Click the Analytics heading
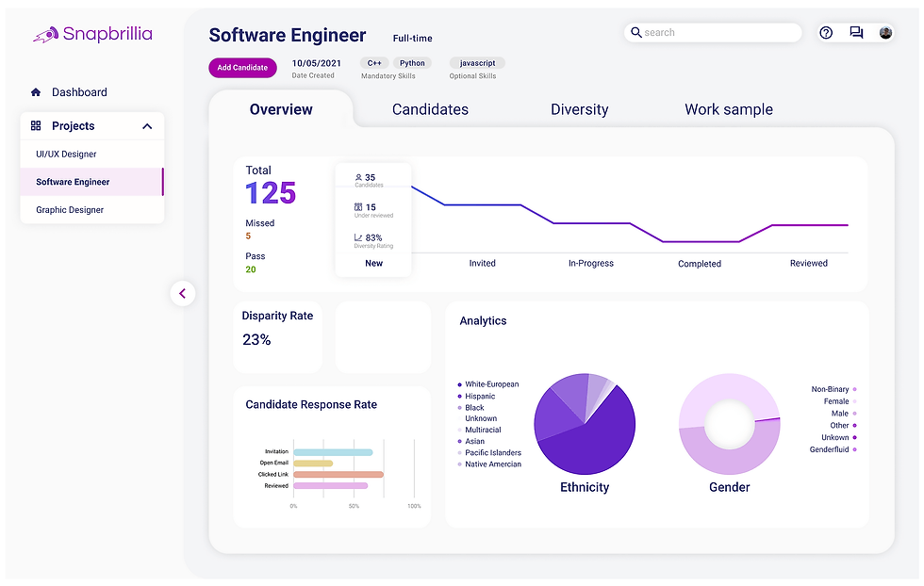This screenshot has width=924, height=586. (483, 321)
